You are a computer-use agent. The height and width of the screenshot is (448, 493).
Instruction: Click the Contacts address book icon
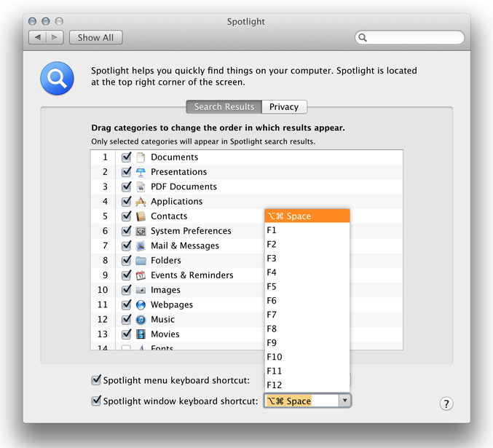(x=141, y=216)
